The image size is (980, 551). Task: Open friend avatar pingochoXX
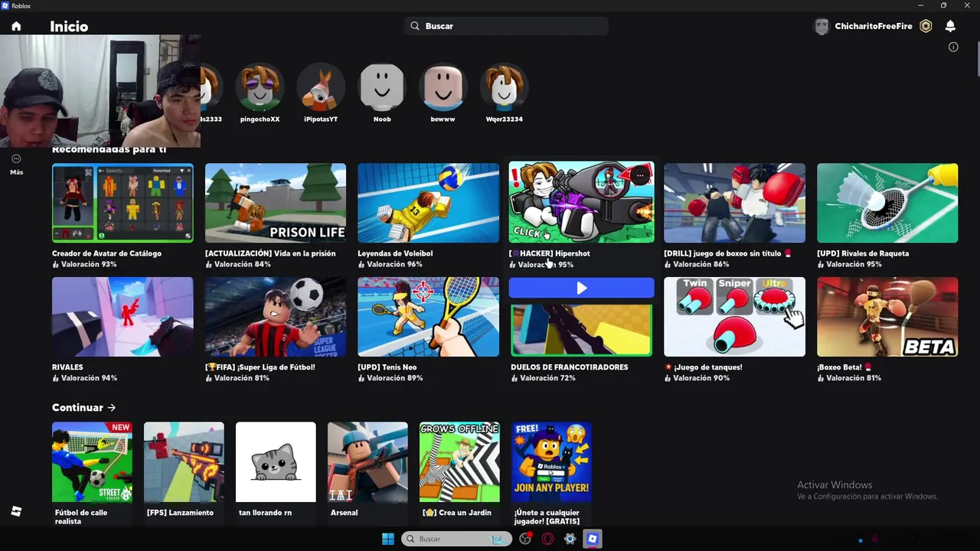[x=260, y=87]
